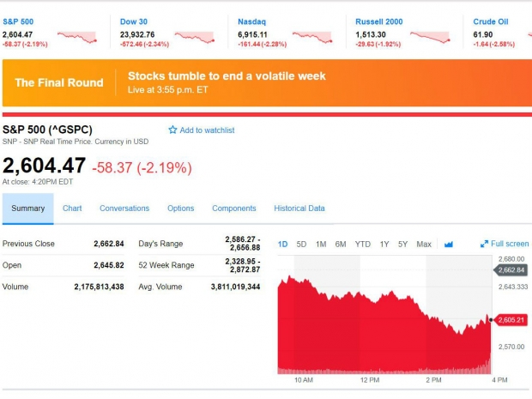The height and width of the screenshot is (399, 532).
Task: Go to the Conversations tab
Action: (124, 209)
